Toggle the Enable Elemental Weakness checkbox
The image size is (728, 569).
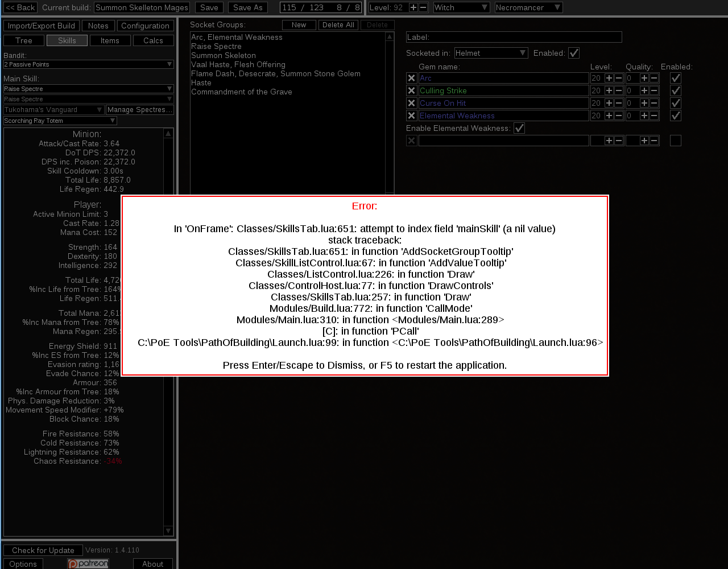click(519, 128)
